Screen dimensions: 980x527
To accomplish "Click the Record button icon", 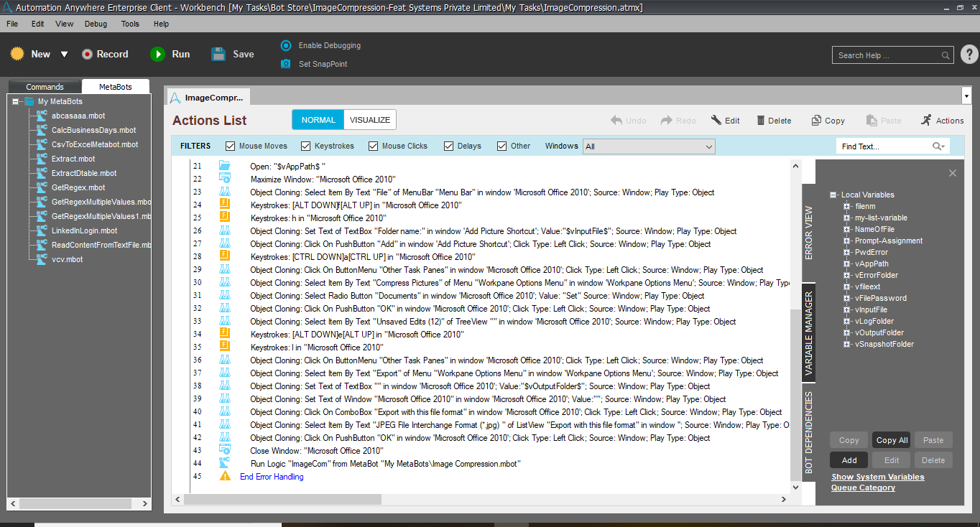I will click(88, 55).
